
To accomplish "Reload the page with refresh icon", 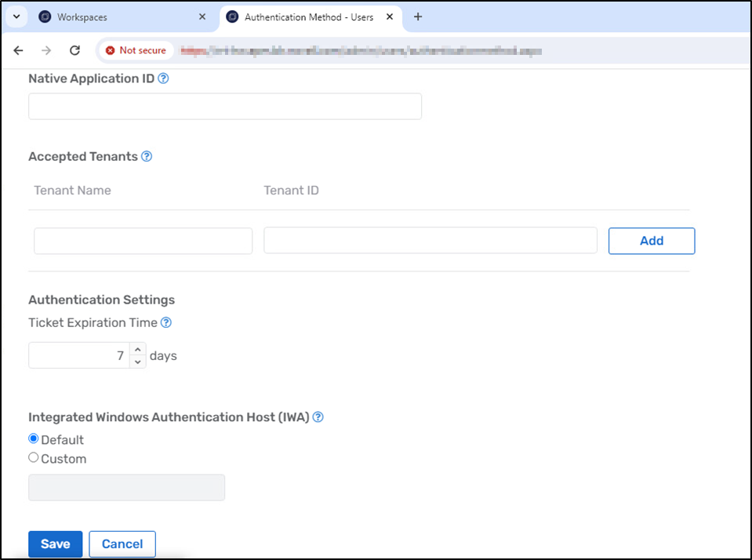I will [74, 50].
